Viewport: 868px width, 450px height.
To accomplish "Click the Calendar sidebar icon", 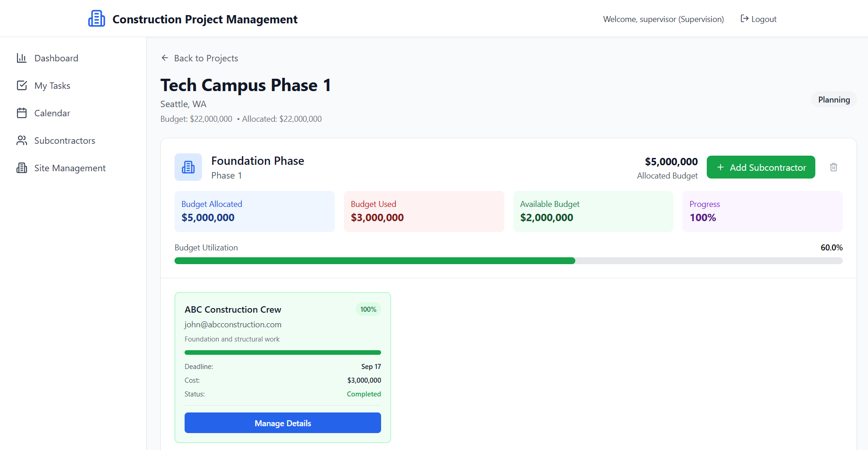I will (22, 113).
